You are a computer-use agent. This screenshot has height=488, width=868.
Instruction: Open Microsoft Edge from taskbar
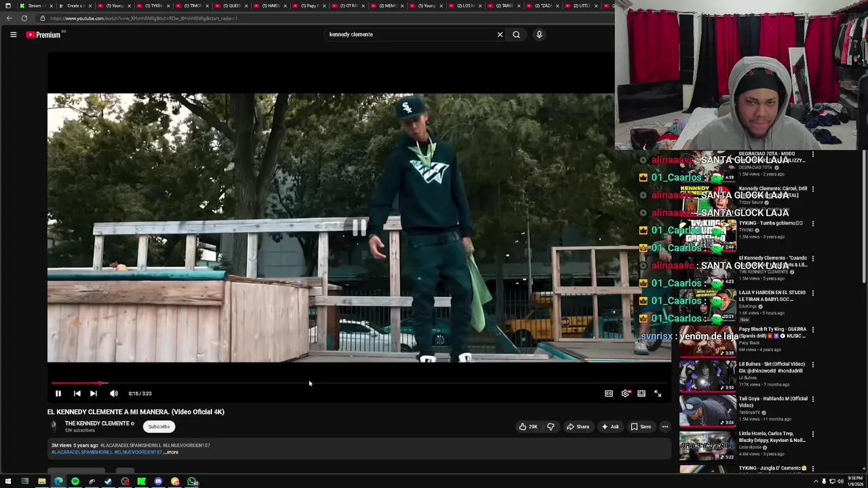pos(58,482)
